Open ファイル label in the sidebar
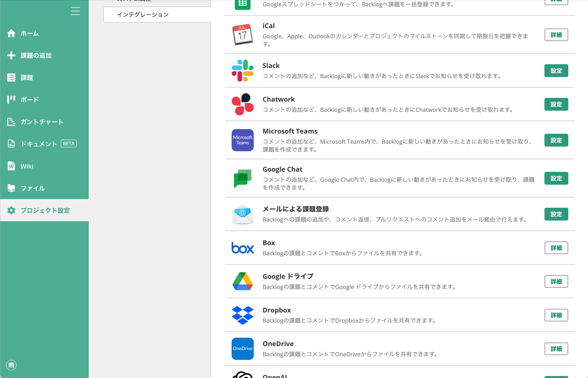Image resolution: width=588 pixels, height=378 pixels. 33,188
